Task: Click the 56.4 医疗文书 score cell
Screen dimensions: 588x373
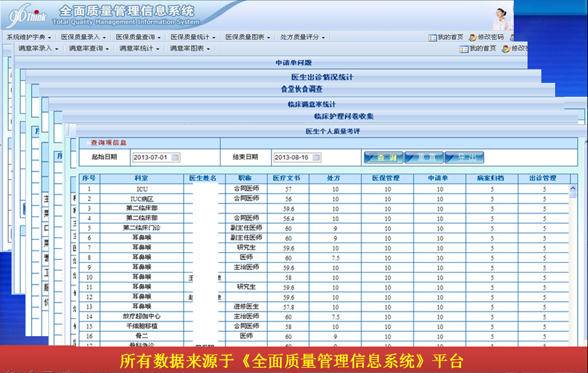Action: (x=288, y=219)
